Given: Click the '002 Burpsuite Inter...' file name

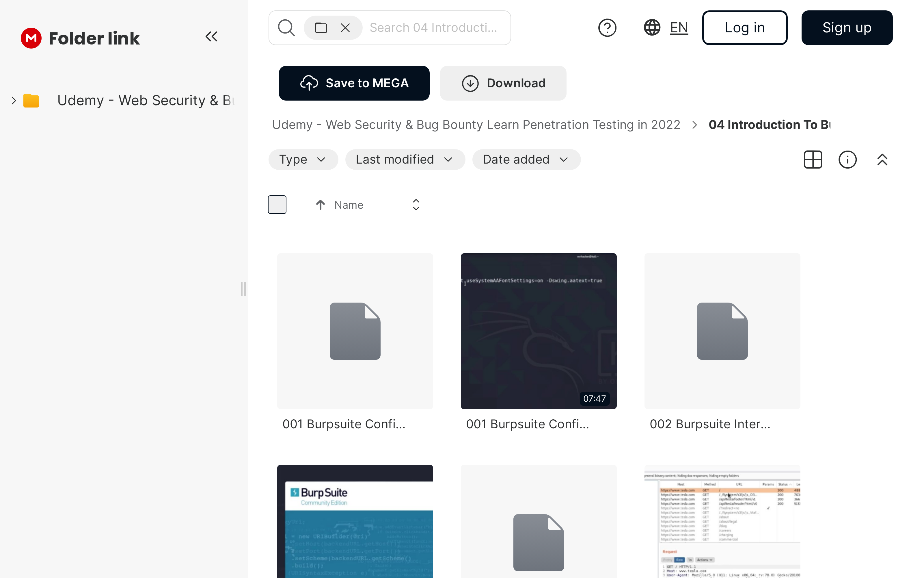Looking at the screenshot, I should coord(710,424).
